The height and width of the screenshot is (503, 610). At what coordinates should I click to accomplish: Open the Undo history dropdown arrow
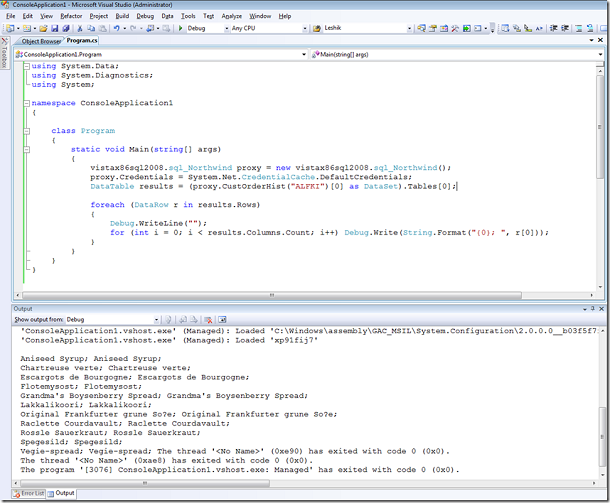pos(124,28)
